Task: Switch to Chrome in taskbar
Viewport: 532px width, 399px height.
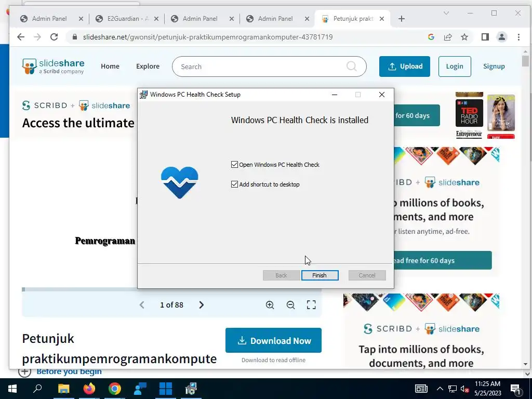Action: (x=115, y=389)
